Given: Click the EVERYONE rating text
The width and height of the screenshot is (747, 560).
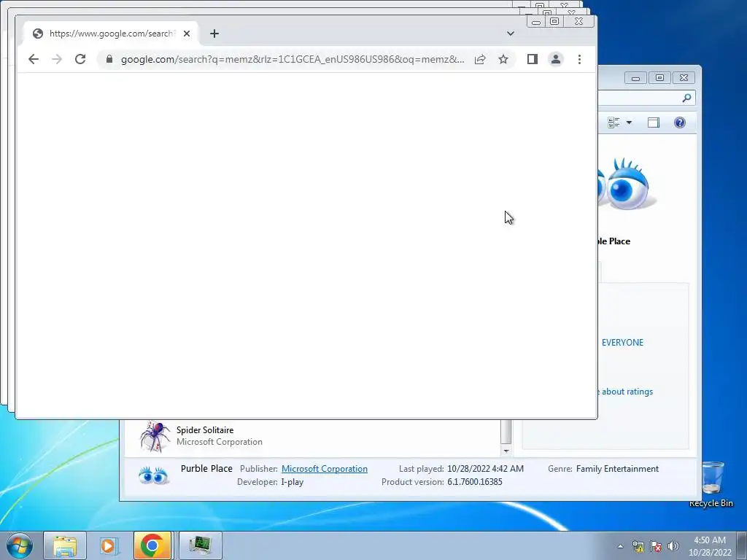Looking at the screenshot, I should coord(622,343).
